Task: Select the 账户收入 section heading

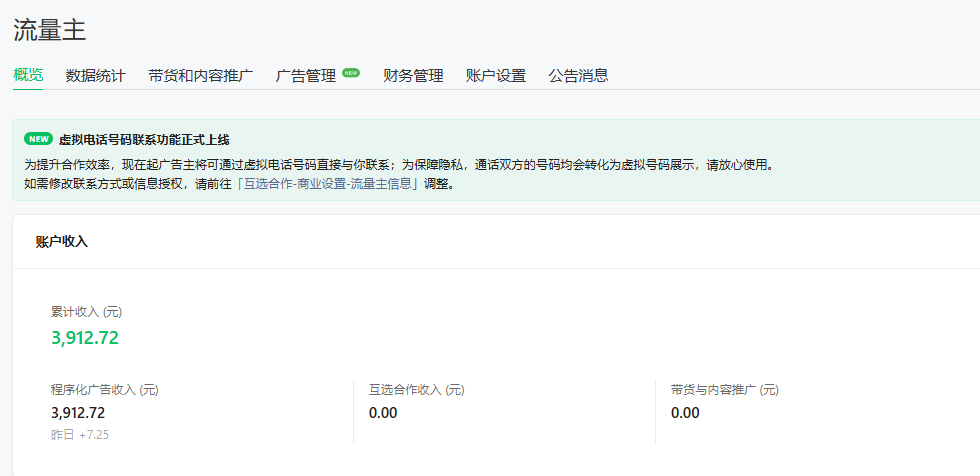Action: click(x=62, y=242)
